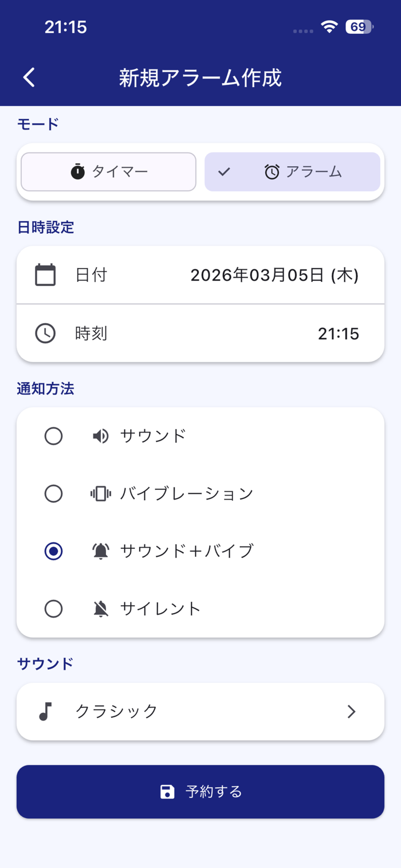Tap the clock icon beside 時刻
This screenshot has height=868, width=401.
click(45, 333)
